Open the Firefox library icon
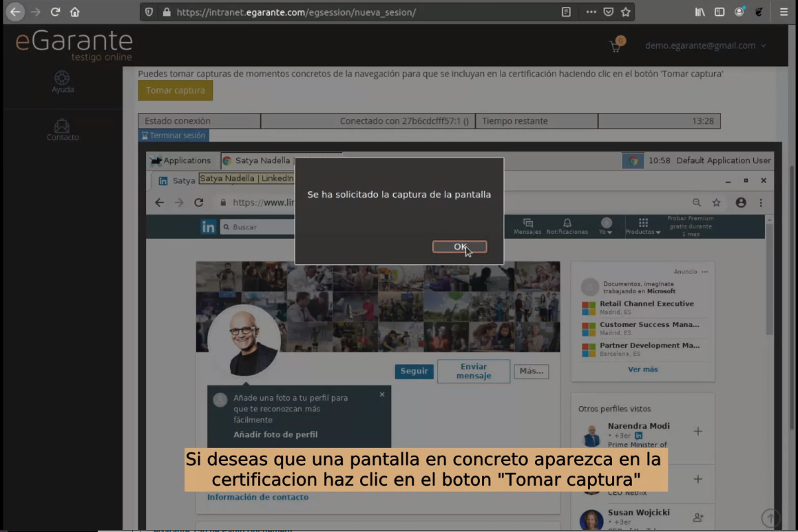Viewport: 798px width, 532px height. click(x=700, y=12)
